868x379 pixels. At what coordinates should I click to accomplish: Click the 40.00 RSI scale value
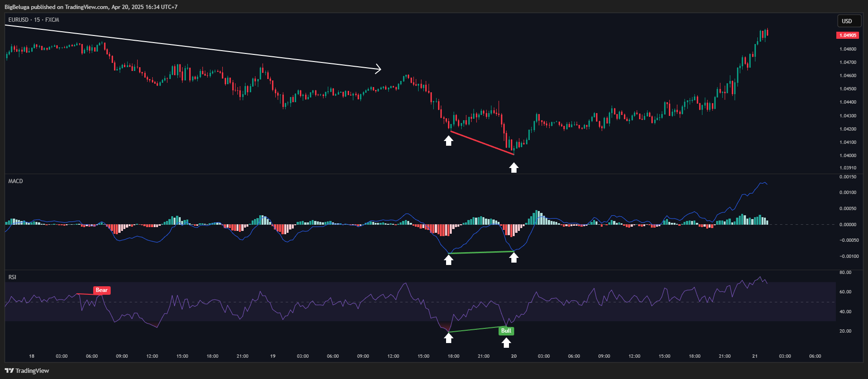click(x=845, y=311)
